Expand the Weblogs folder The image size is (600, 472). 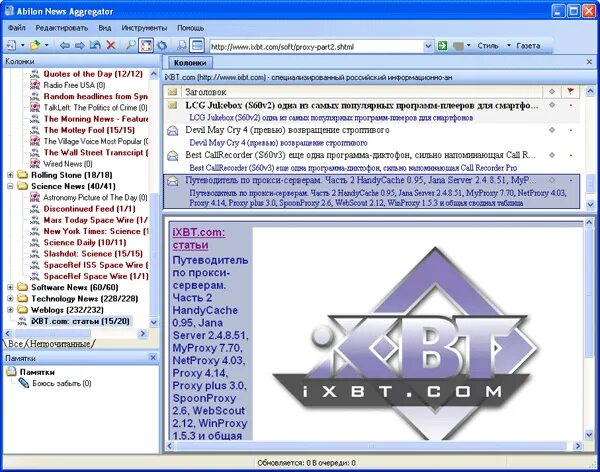point(10,309)
